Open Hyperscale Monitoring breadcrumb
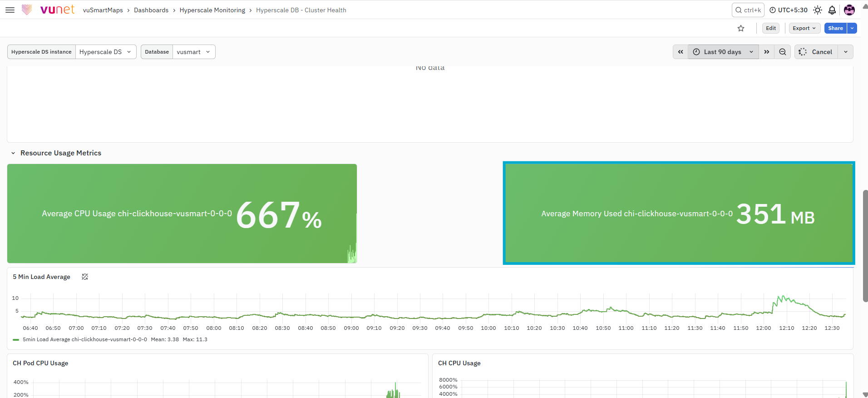The image size is (868, 398). coord(212,10)
